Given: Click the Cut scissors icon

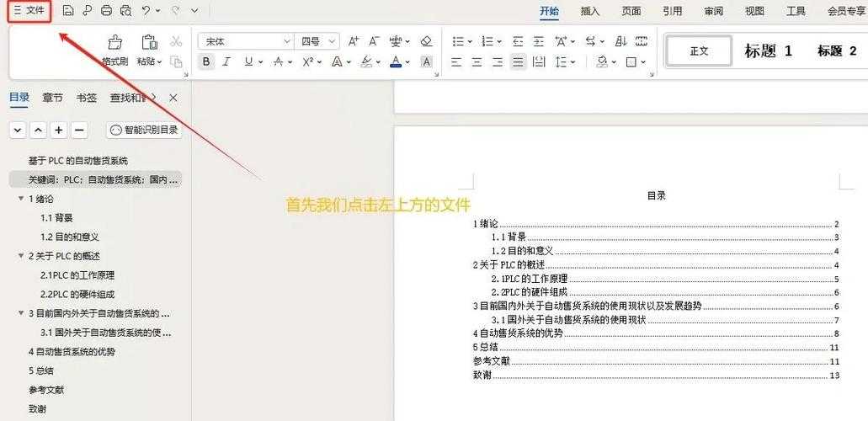Looking at the screenshot, I should (x=176, y=41).
